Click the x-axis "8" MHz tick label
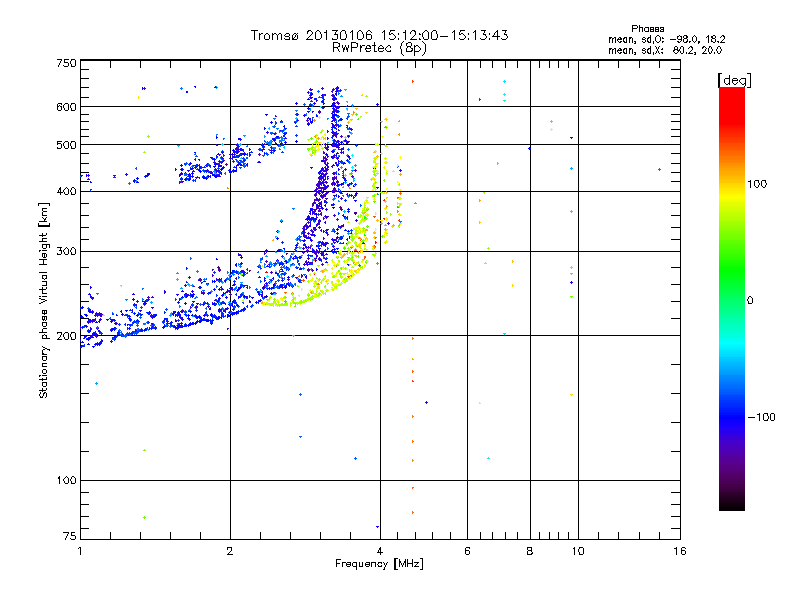800x600 pixels. pyautogui.click(x=530, y=551)
